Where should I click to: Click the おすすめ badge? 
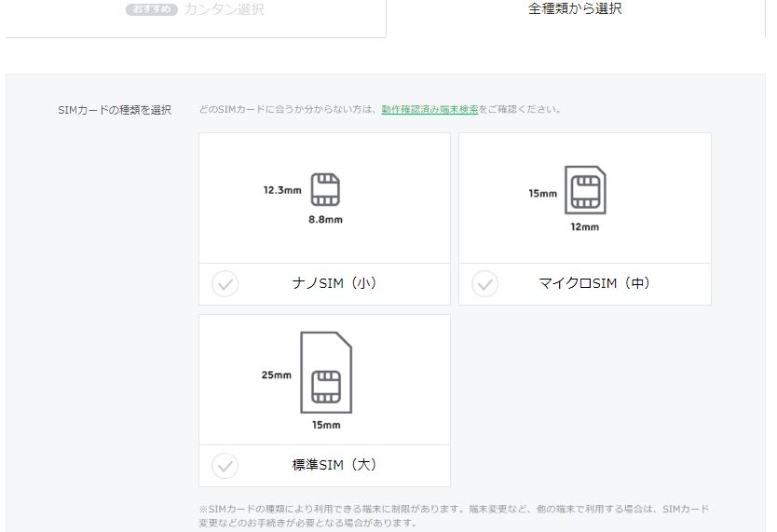tap(152, 9)
